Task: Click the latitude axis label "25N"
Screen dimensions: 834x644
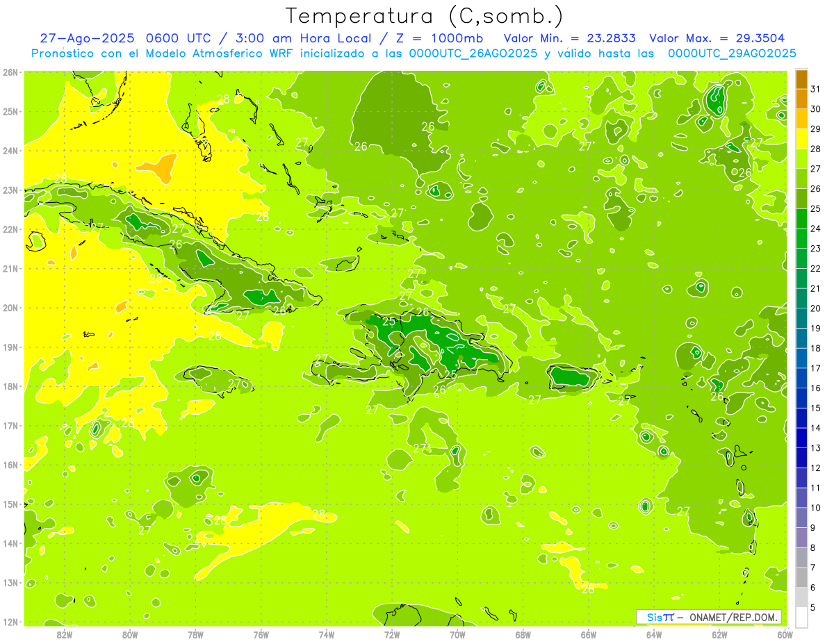Action: pyautogui.click(x=10, y=111)
